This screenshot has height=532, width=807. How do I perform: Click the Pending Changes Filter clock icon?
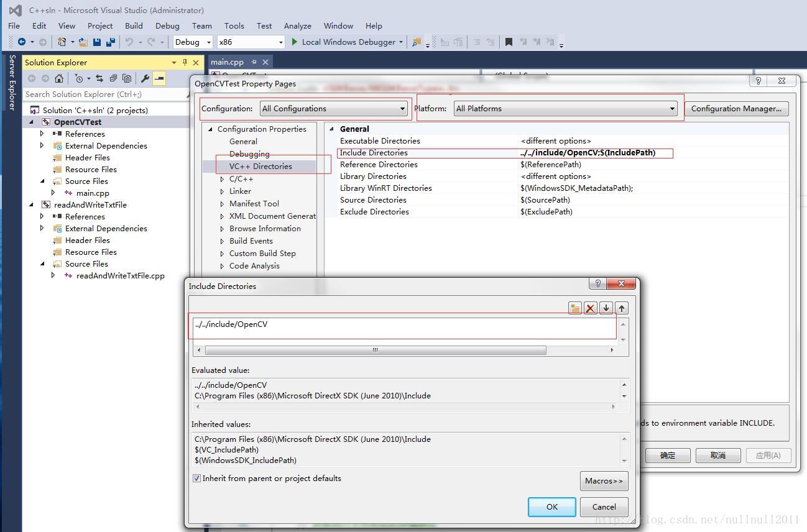[x=78, y=78]
